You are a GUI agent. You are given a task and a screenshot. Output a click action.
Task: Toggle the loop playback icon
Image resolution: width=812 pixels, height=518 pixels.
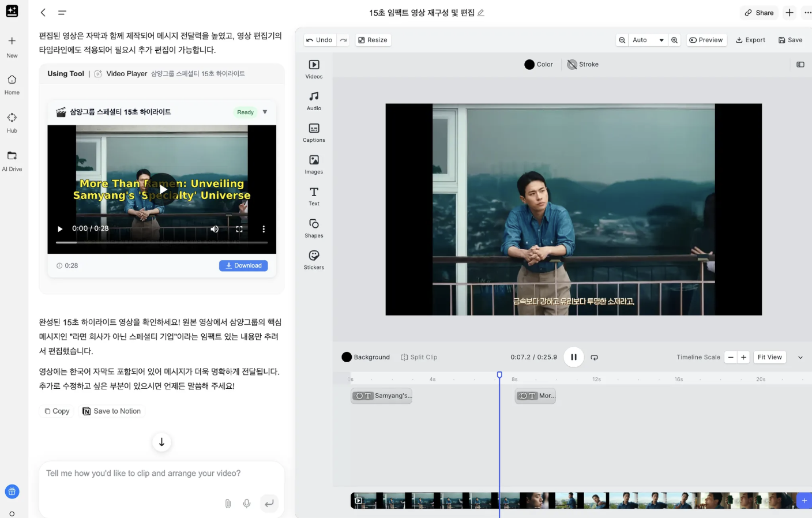click(x=594, y=358)
